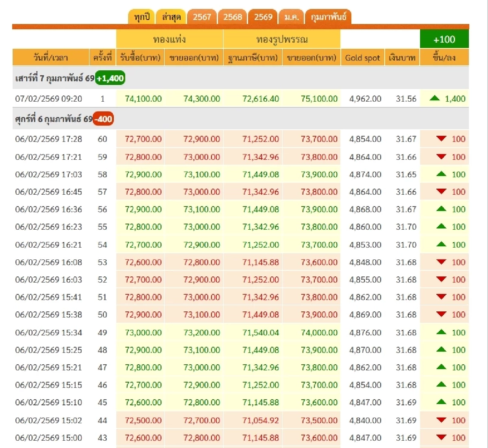
Task: Open the 2569 tab
Action: click(263, 17)
